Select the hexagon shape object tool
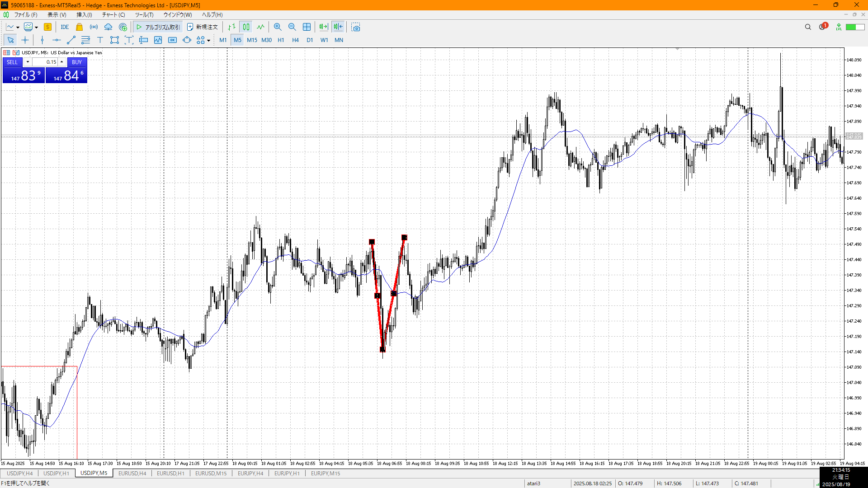The width and height of the screenshot is (868, 488). [187, 40]
